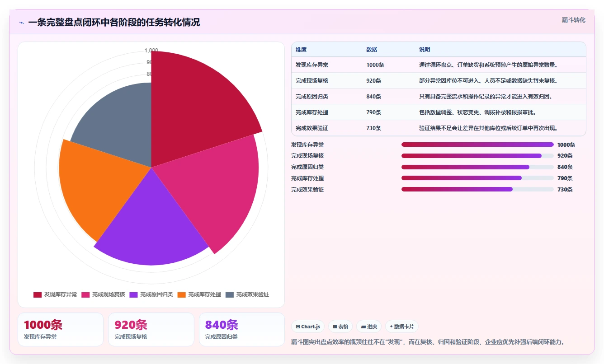The width and height of the screenshot is (604, 364).
Task: Click the crimson 发现库存异常 chart slice
Action: [x=194, y=108]
